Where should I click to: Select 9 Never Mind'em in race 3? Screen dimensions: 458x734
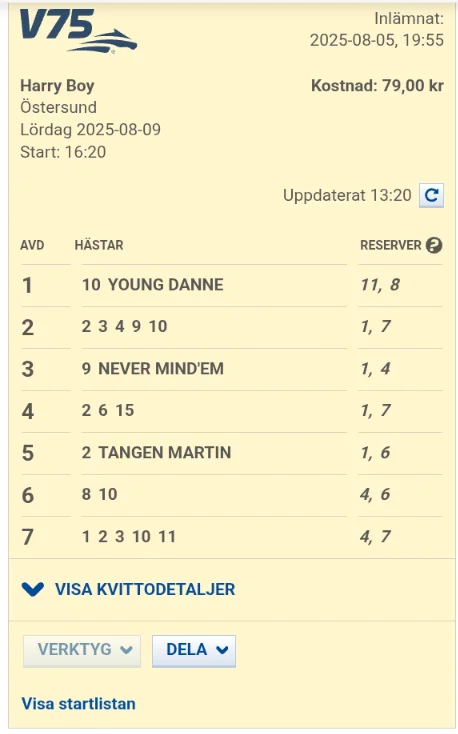[x=153, y=368]
